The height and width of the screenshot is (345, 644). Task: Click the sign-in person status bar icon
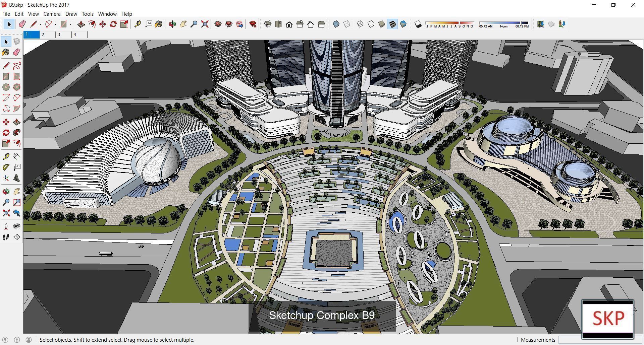tap(29, 340)
